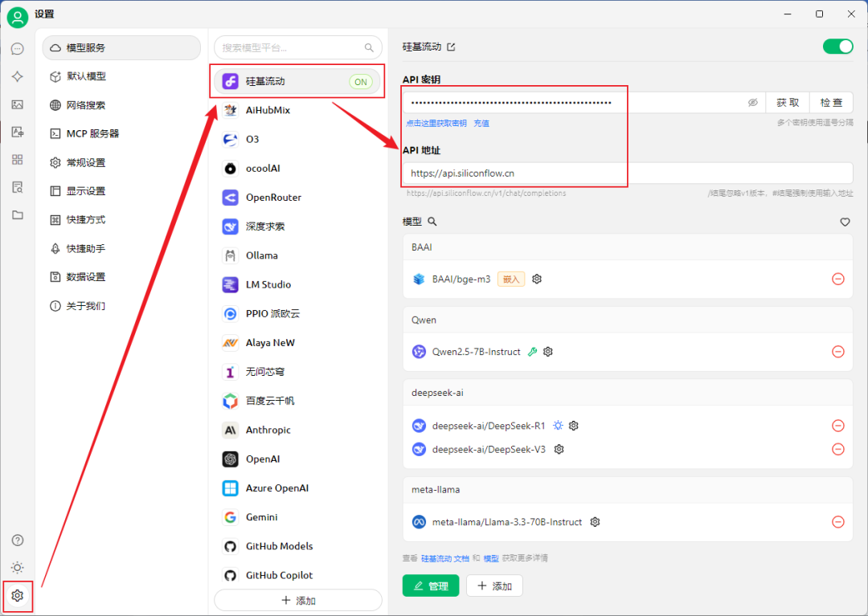Select 显示设置 settings menu
Screen dimensions: 868x616
[x=121, y=191]
